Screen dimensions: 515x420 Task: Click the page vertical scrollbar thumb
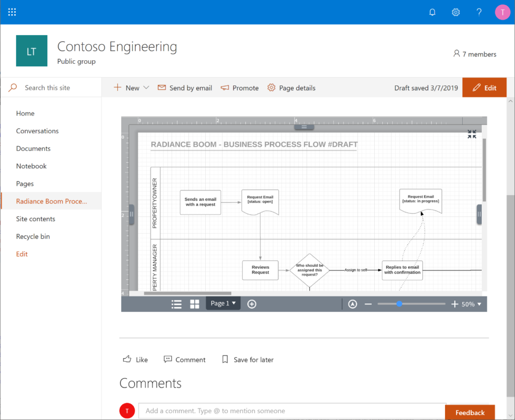(x=510, y=296)
